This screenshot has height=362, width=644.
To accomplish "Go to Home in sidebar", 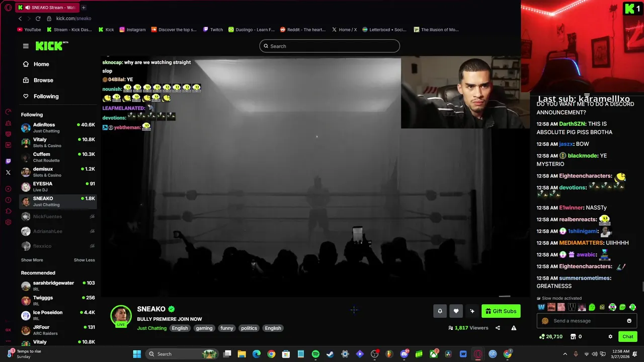I will click(x=41, y=64).
